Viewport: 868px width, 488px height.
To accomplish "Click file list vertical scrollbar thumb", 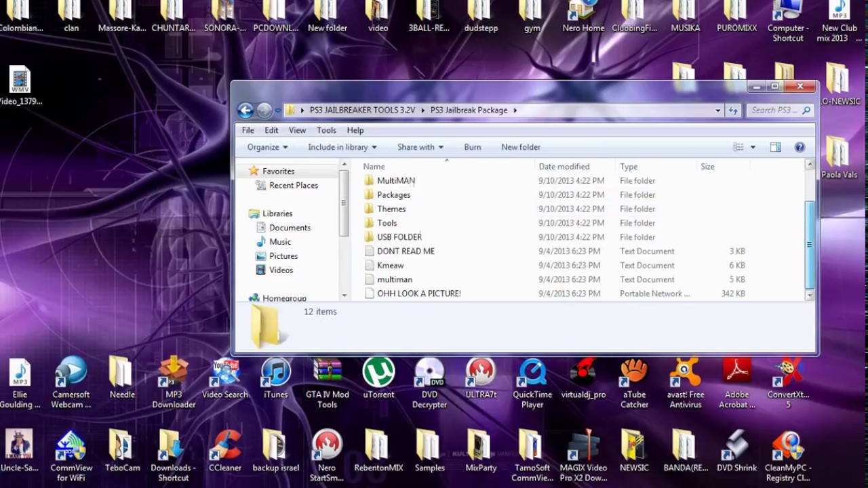I will [x=809, y=244].
